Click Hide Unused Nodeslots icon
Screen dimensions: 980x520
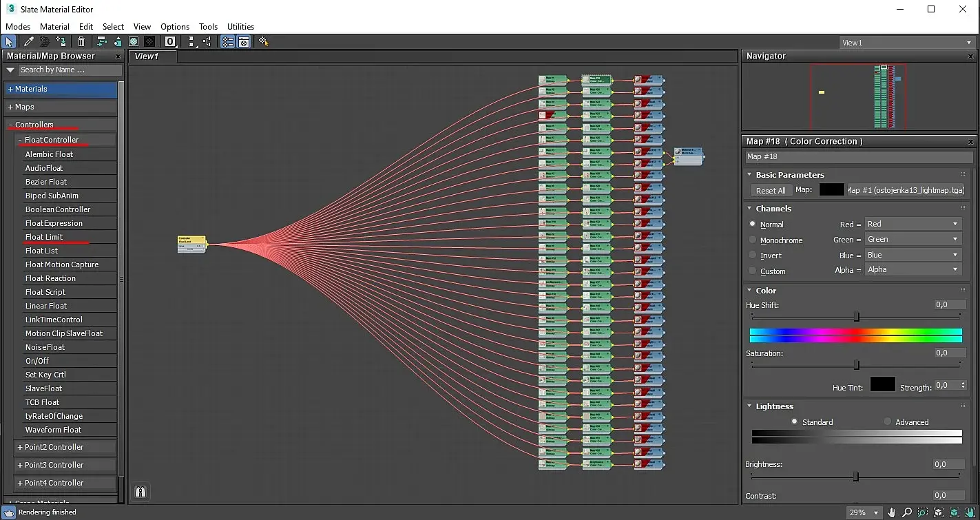coord(118,42)
